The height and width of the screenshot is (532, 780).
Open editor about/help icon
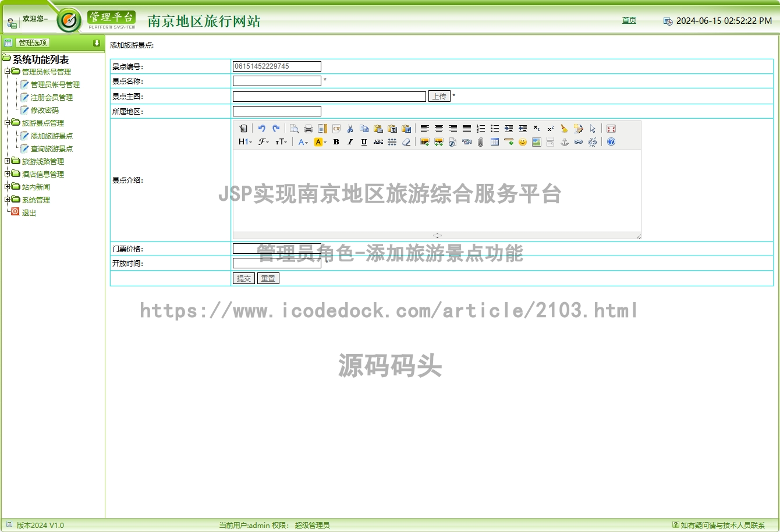click(x=611, y=142)
